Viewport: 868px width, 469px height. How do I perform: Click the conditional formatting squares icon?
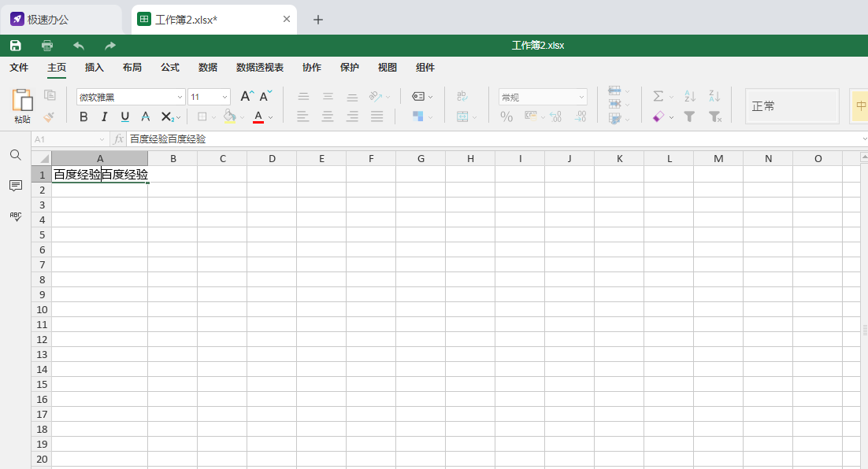coord(418,116)
